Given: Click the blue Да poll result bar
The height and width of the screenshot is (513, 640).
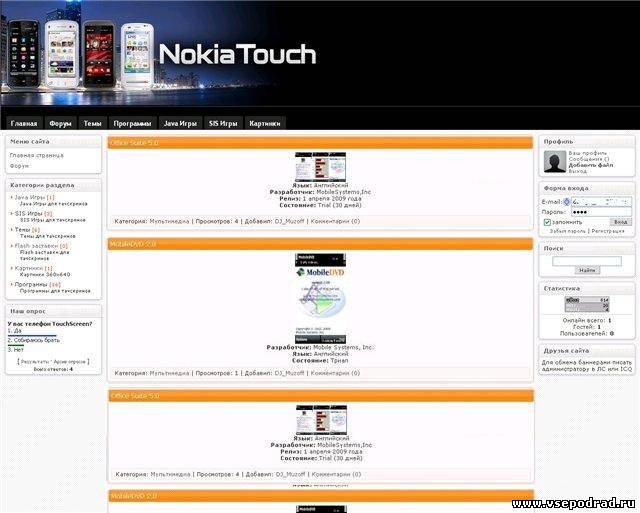Looking at the screenshot, I should pyautogui.click(x=32, y=335).
